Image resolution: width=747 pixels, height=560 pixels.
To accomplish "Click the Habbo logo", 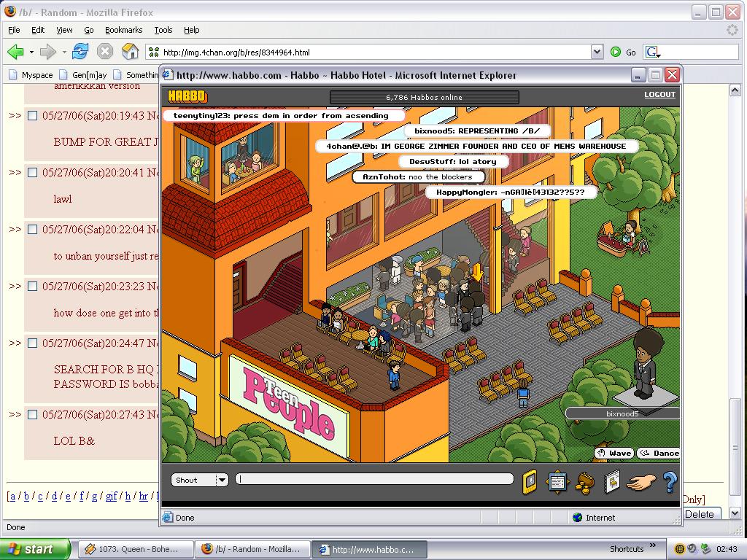I will [x=187, y=96].
